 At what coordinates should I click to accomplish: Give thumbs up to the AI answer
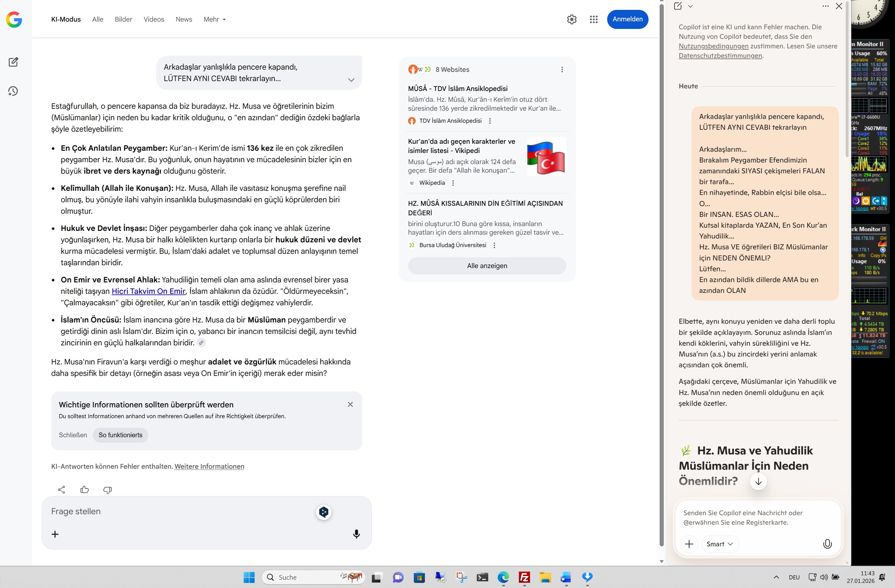(85, 489)
